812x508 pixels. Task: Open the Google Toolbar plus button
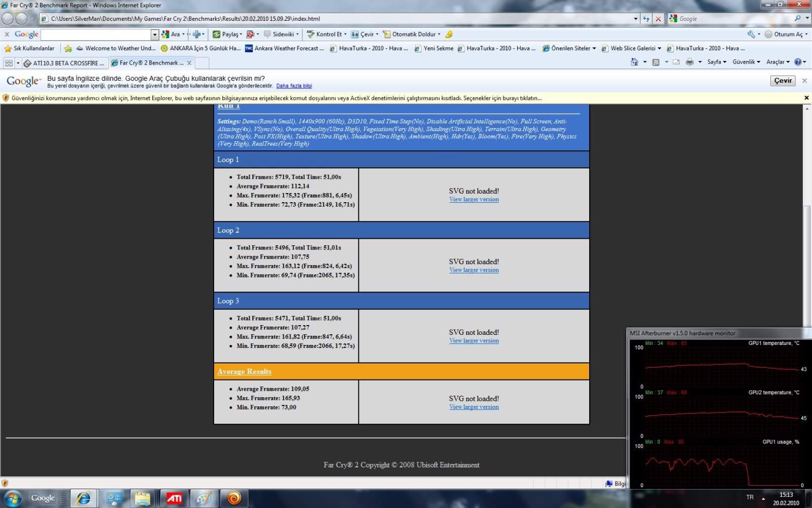pos(196,34)
